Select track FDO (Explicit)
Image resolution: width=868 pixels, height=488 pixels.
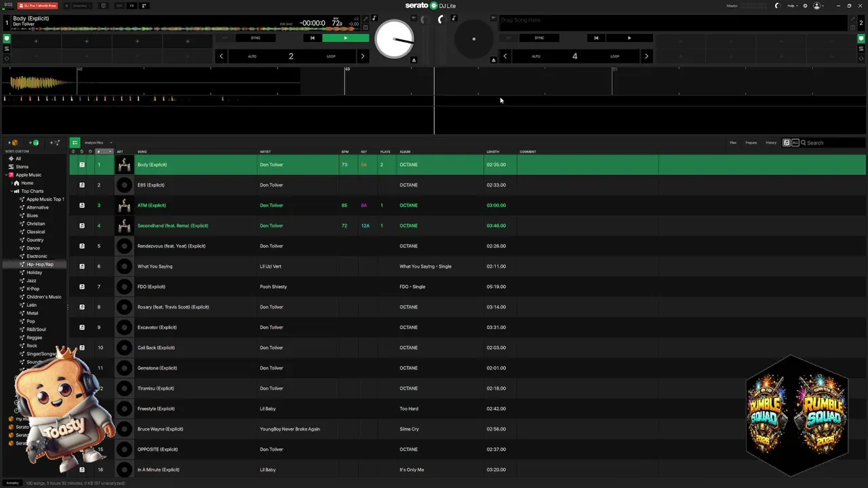click(x=151, y=287)
